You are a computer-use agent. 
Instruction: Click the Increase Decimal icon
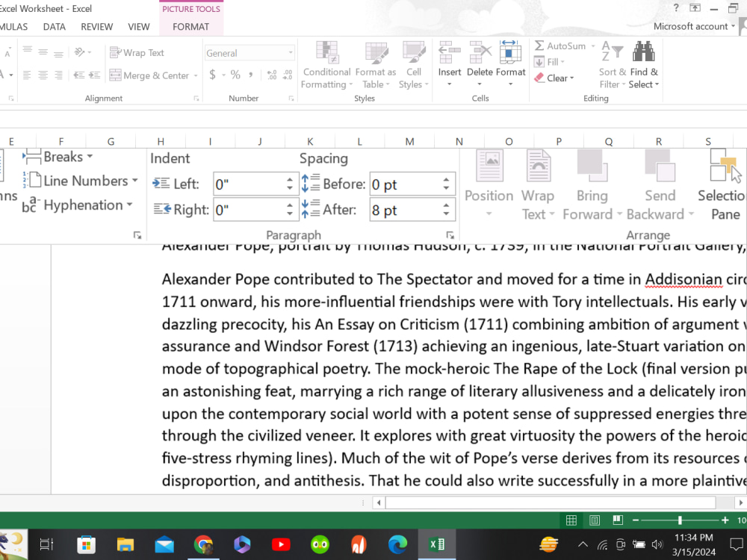point(272,75)
